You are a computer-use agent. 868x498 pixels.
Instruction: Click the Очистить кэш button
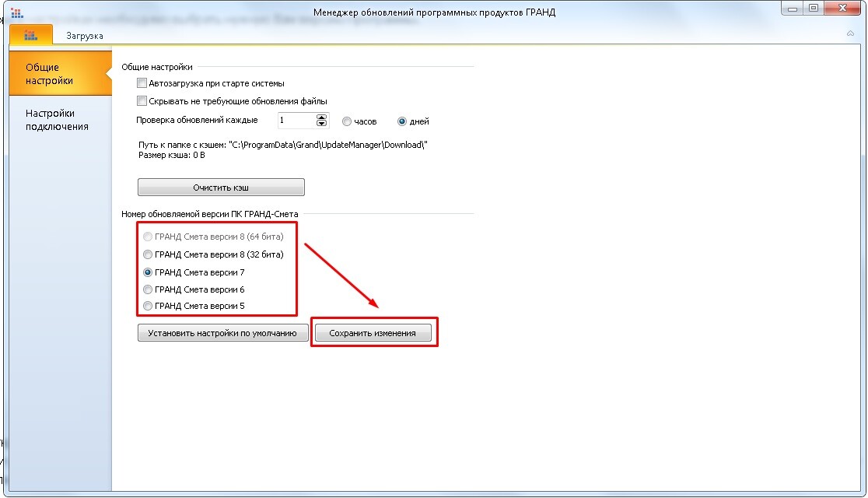[221, 188]
